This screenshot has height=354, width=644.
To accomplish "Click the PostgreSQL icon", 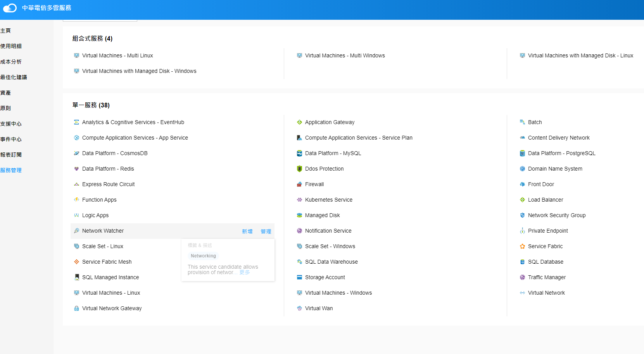I will click(x=522, y=153).
